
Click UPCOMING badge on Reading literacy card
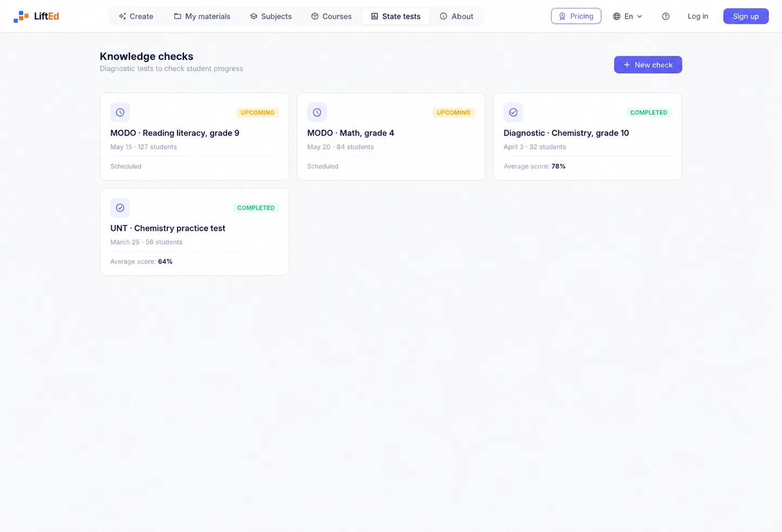tap(257, 112)
